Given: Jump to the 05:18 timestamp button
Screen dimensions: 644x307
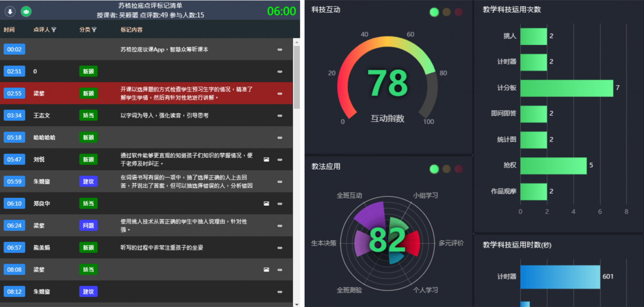Looking at the screenshot, I should [x=14, y=137].
